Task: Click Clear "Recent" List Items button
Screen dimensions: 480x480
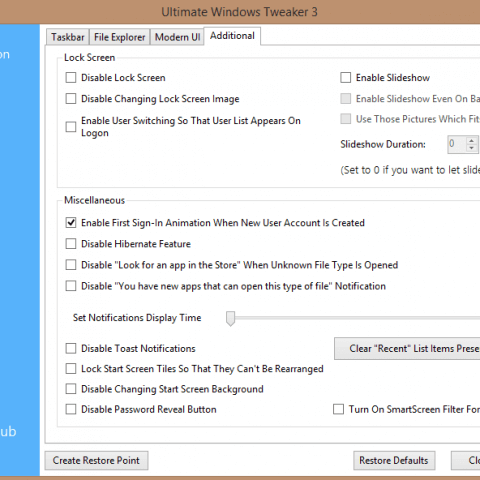Action: tap(407, 349)
